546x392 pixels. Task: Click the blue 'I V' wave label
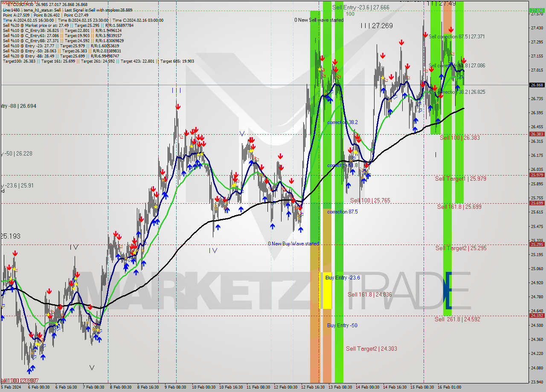click(x=213, y=251)
